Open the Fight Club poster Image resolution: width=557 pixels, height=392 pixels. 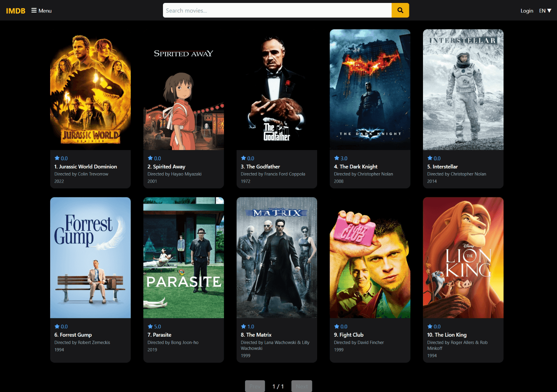coord(370,258)
